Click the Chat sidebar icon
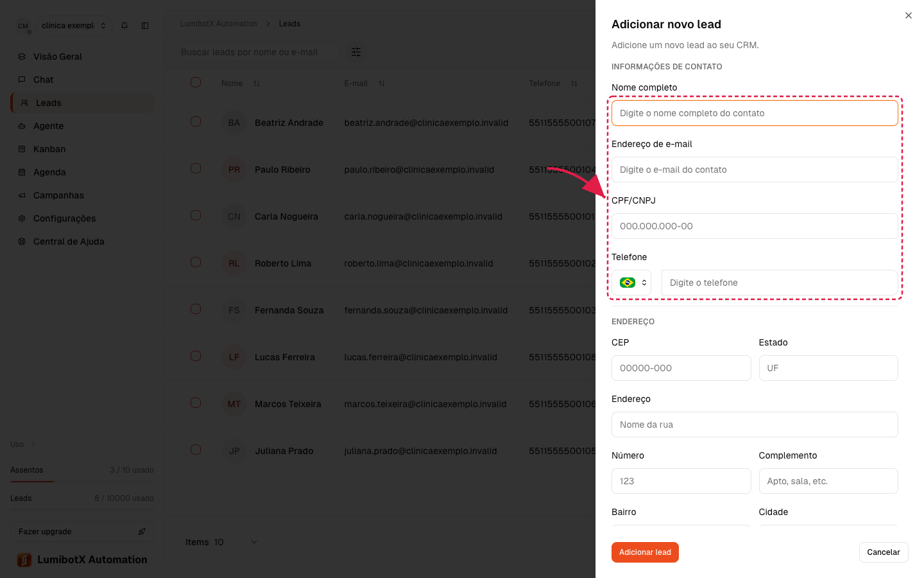Viewport: 924px width, 578px height. click(22, 80)
